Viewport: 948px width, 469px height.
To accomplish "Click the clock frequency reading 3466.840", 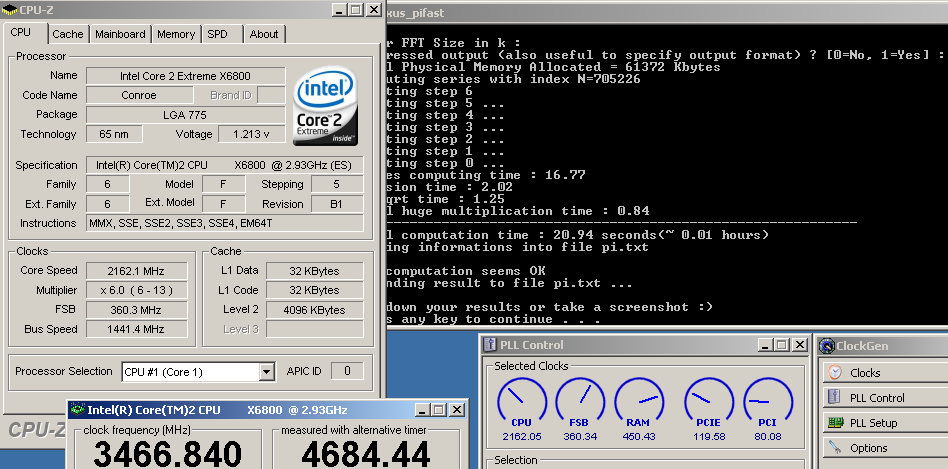I will 167,454.
